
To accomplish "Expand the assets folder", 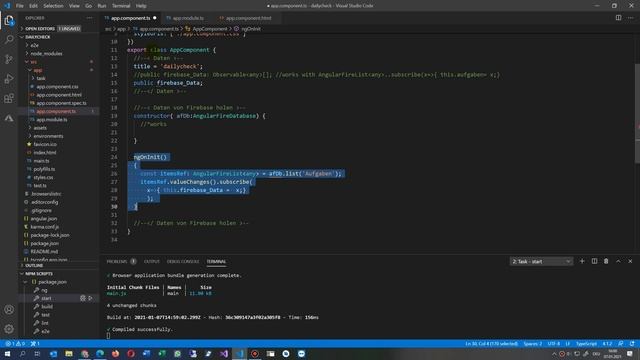I will coord(40,128).
